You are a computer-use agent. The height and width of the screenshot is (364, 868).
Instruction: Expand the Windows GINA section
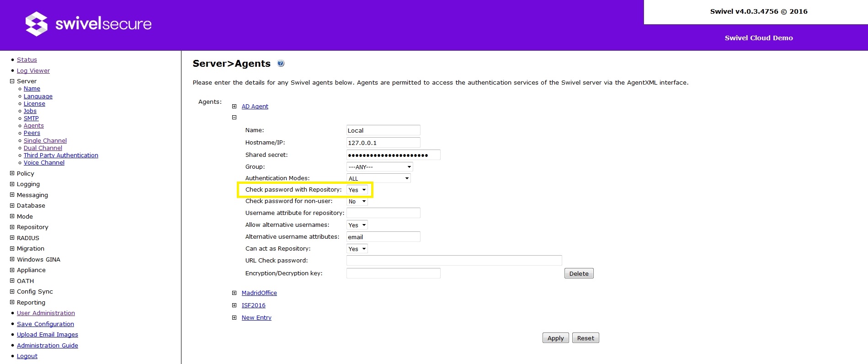pyautogui.click(x=12, y=259)
